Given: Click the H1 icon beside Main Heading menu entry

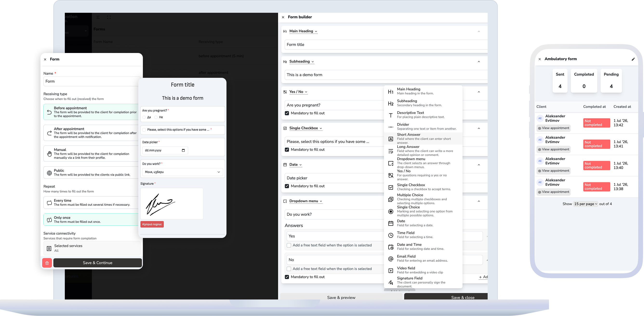Looking at the screenshot, I should click(391, 92).
